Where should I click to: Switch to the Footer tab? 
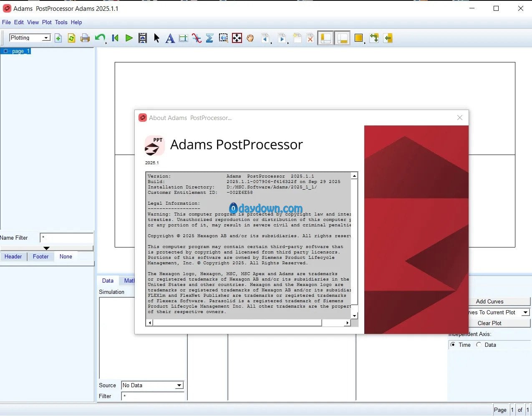click(x=40, y=257)
